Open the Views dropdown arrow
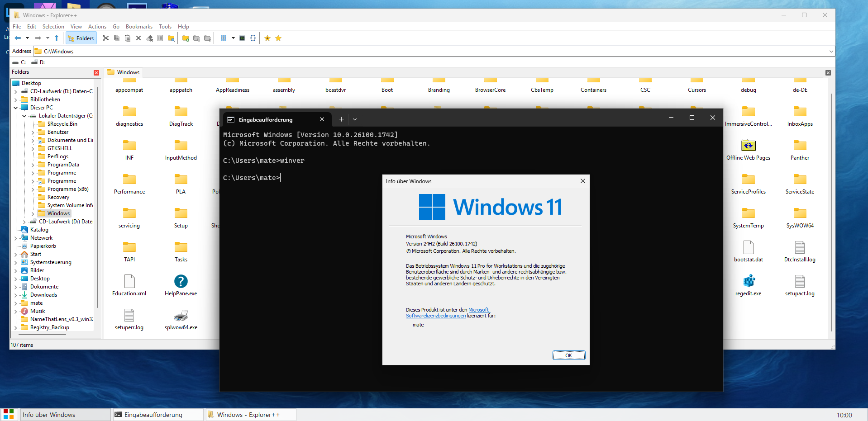This screenshot has height=421, width=868. click(x=233, y=38)
